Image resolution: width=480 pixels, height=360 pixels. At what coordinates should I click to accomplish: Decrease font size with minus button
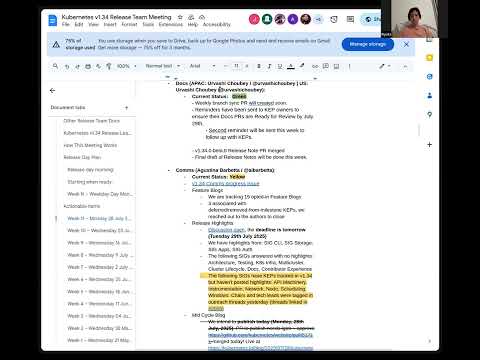pyautogui.click(x=226, y=66)
